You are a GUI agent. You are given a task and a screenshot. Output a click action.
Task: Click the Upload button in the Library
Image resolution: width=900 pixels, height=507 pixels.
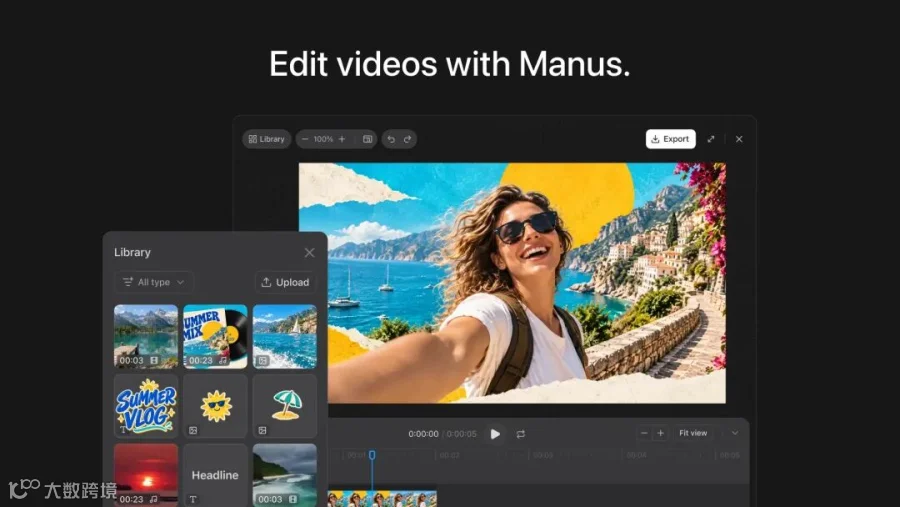point(285,282)
